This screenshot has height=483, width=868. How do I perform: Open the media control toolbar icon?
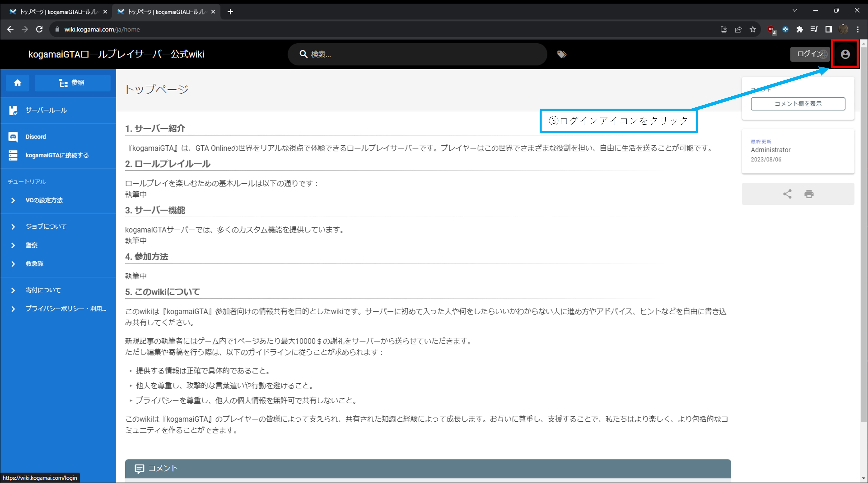[814, 29]
